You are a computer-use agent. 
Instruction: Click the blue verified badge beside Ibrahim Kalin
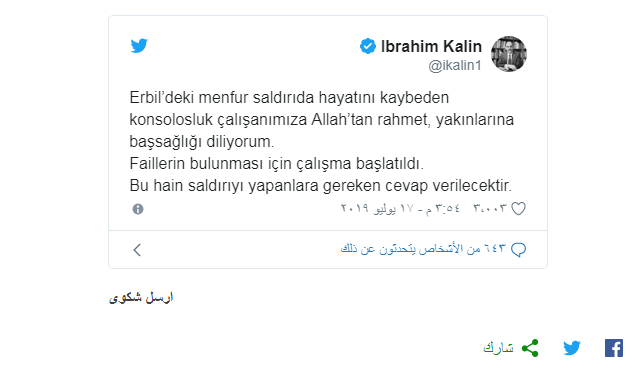pos(368,46)
